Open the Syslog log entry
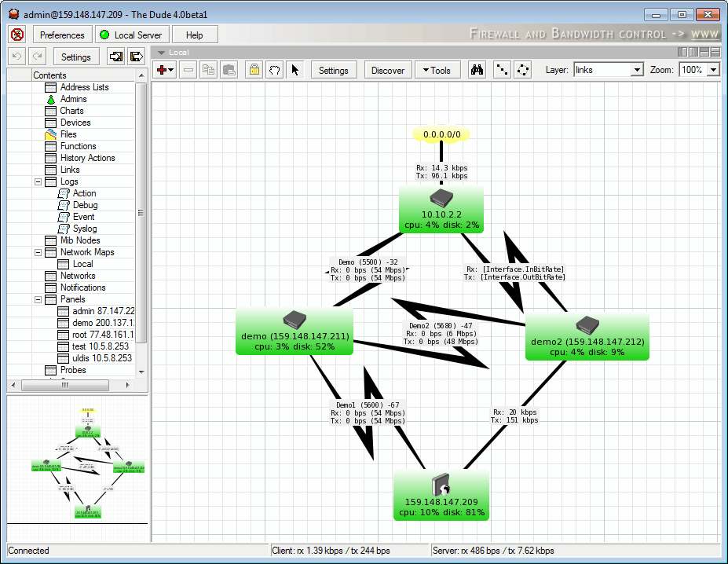 85,229
